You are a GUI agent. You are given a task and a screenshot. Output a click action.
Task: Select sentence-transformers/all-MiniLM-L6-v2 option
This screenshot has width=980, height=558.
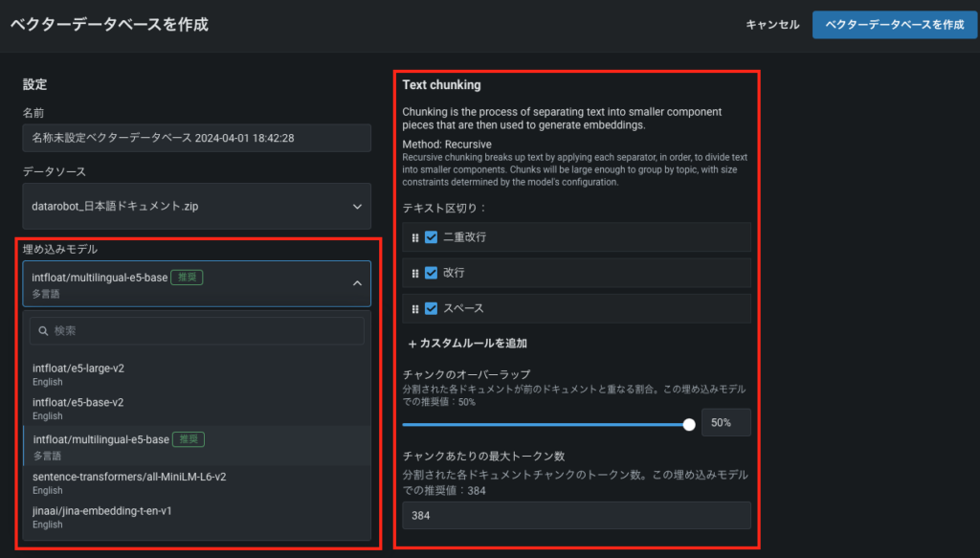(197, 483)
